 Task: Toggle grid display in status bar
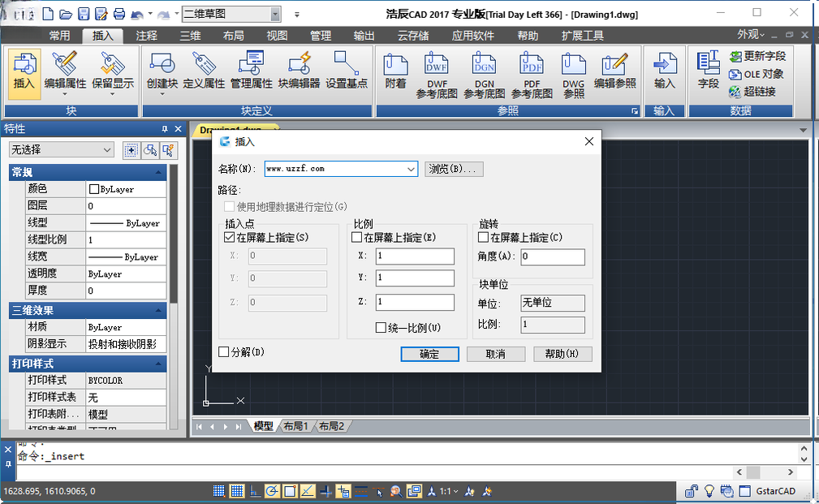coord(237,491)
